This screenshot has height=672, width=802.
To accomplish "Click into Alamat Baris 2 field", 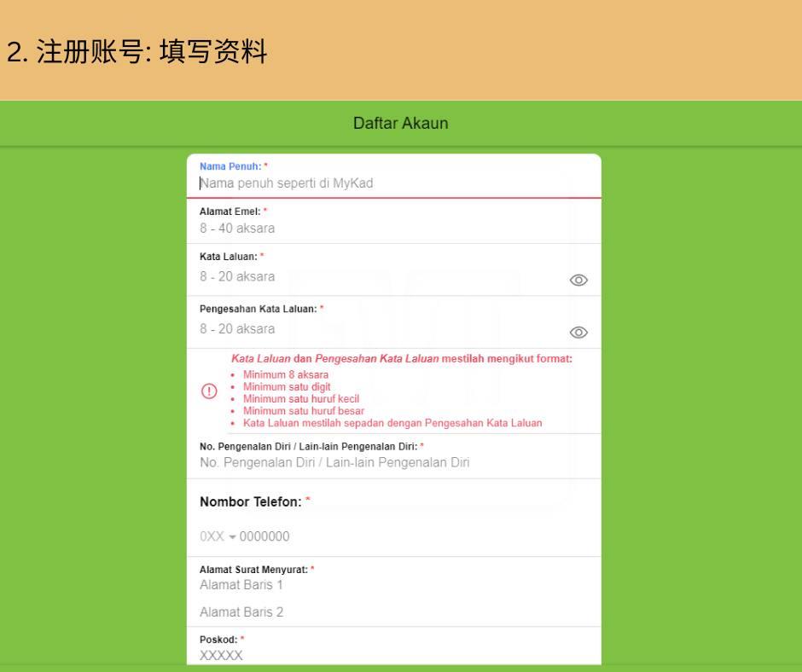I will (x=384, y=612).
